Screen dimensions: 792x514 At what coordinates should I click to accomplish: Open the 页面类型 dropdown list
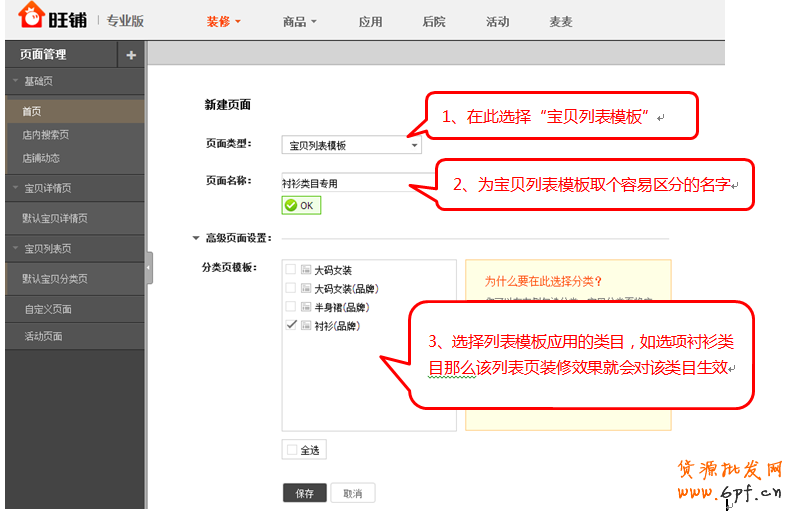(x=414, y=146)
